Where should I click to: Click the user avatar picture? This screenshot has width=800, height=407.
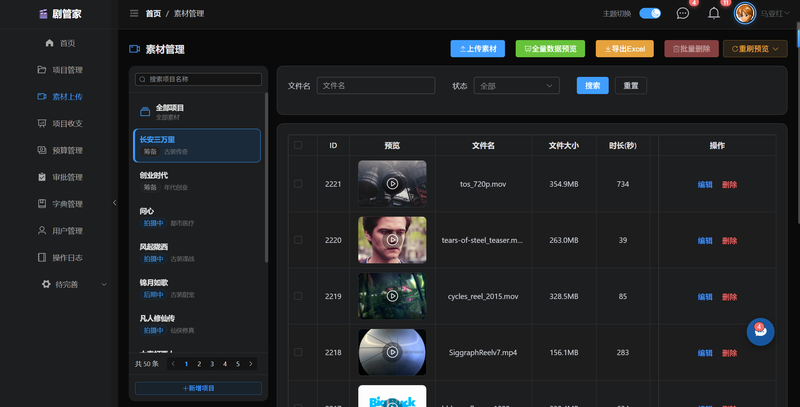(744, 13)
